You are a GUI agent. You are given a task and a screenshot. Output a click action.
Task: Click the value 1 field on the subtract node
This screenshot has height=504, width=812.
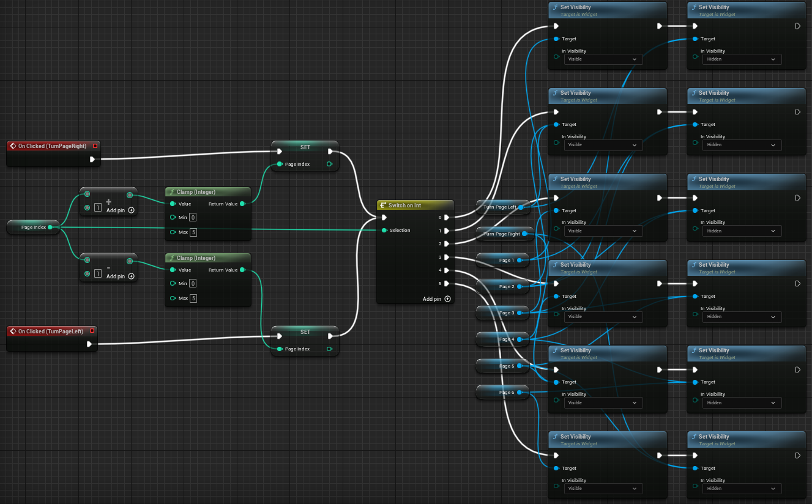98,273
